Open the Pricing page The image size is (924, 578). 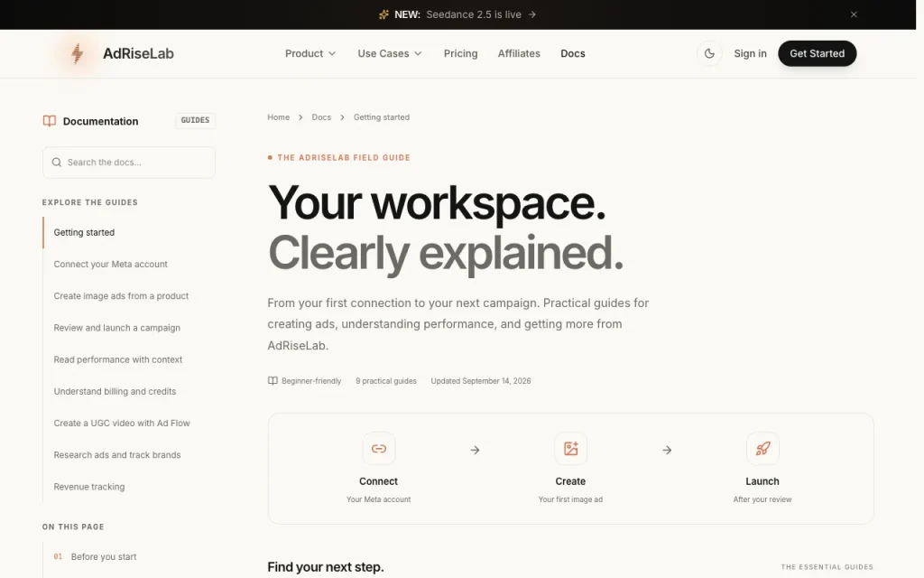tap(461, 53)
